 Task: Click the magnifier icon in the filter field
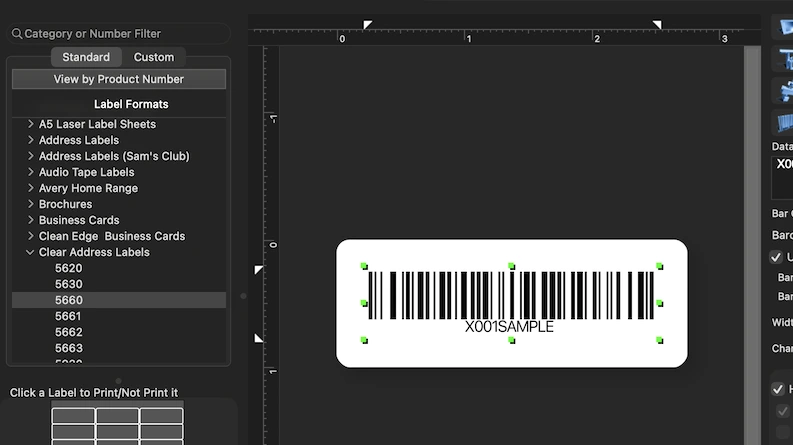tap(17, 34)
